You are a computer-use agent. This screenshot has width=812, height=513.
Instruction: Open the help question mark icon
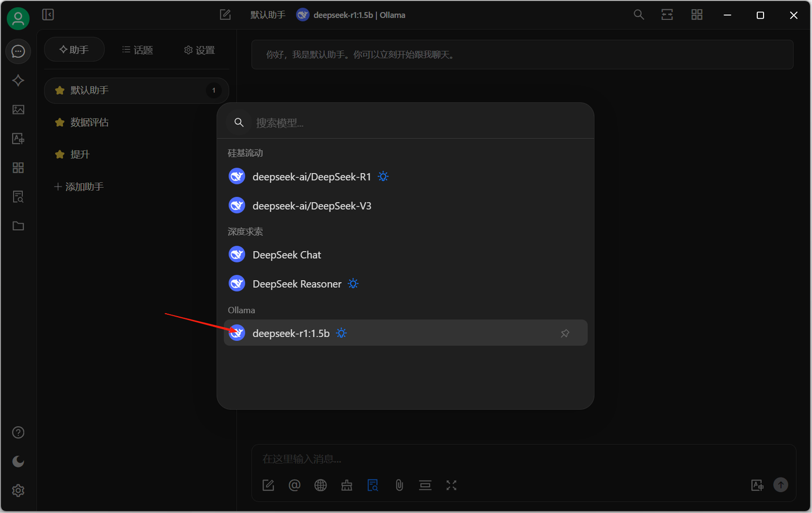pos(18,432)
